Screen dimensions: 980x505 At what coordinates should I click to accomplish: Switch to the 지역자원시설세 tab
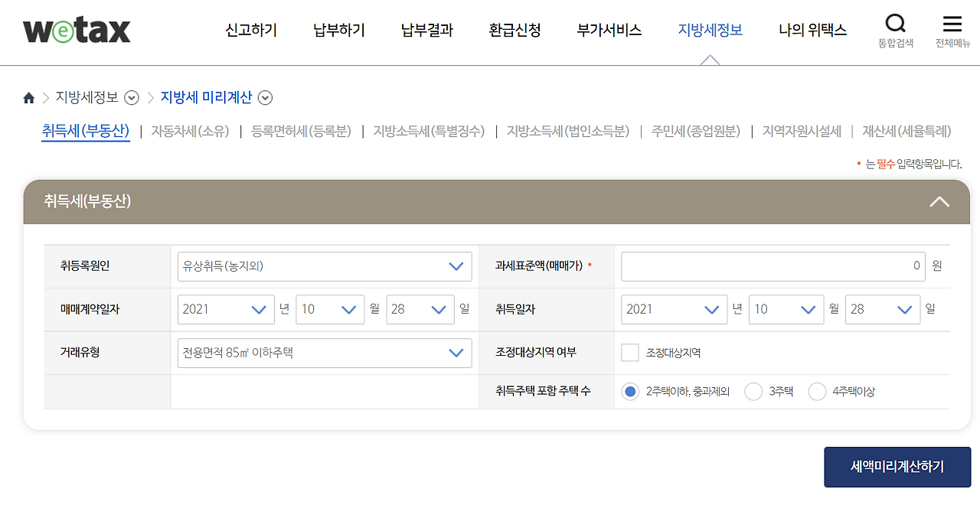click(x=802, y=131)
